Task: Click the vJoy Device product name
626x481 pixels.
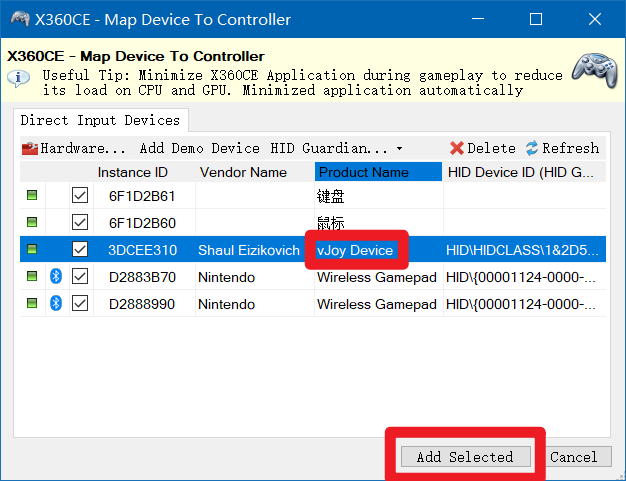Action: (x=355, y=250)
